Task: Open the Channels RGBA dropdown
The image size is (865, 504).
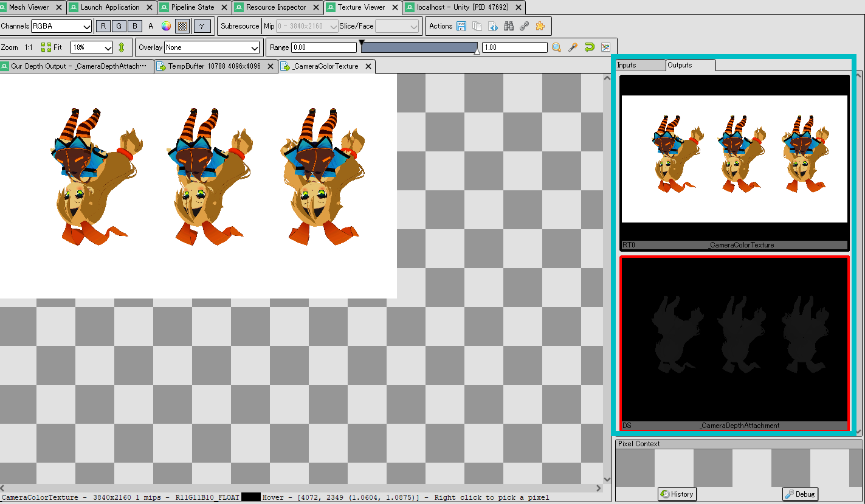Action: pyautogui.click(x=61, y=26)
